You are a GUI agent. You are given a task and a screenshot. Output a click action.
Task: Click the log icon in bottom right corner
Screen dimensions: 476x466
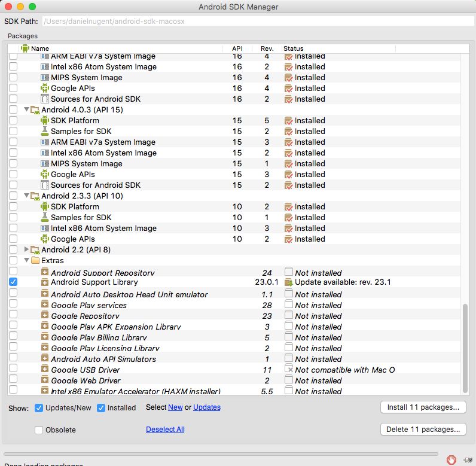click(x=468, y=460)
